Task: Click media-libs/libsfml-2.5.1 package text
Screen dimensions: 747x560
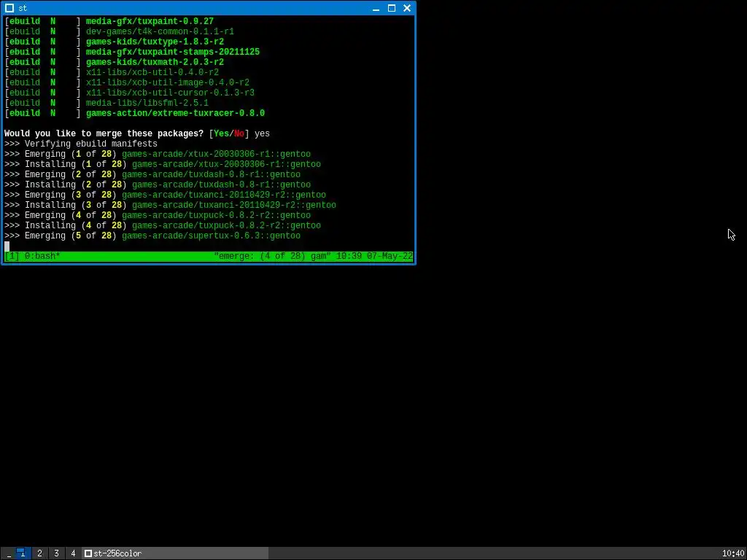Action: coord(147,103)
